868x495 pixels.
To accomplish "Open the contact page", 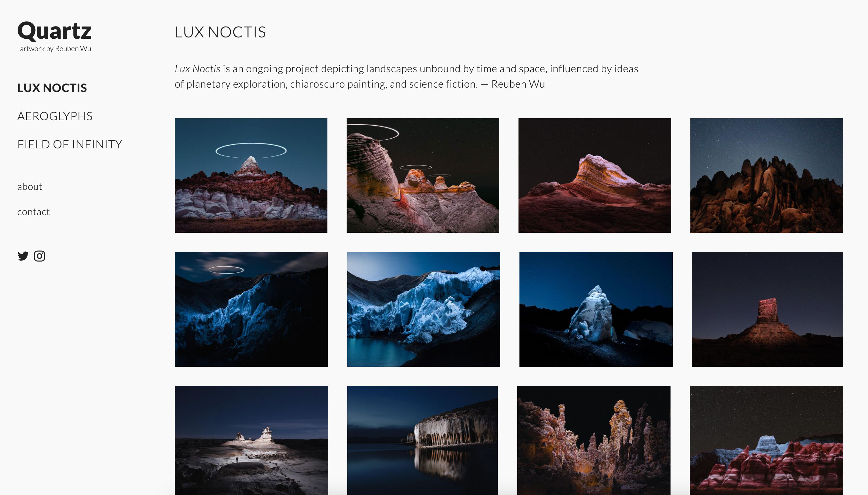I will click(33, 212).
